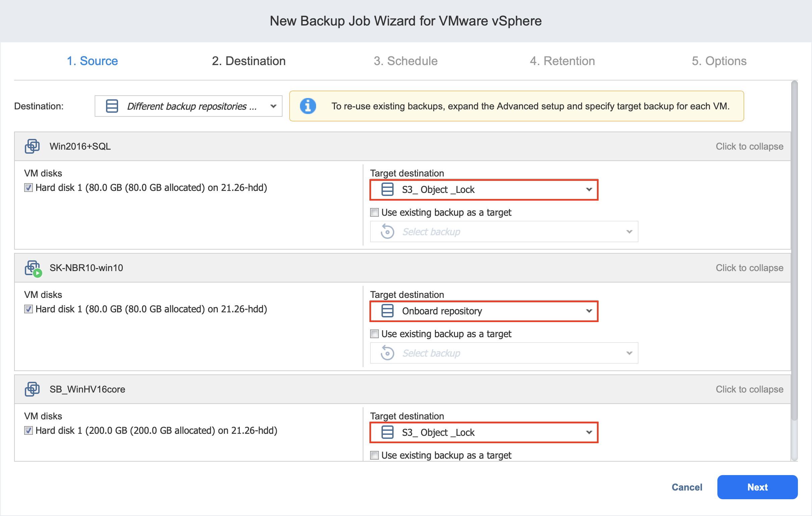This screenshot has width=812, height=516.
Task: Uncheck Hard disk 1 for Win2016+SQL
Action: click(x=28, y=188)
